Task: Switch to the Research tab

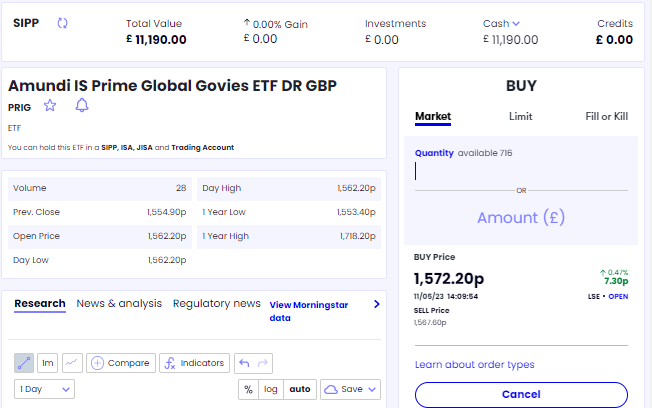Action: 40,304
